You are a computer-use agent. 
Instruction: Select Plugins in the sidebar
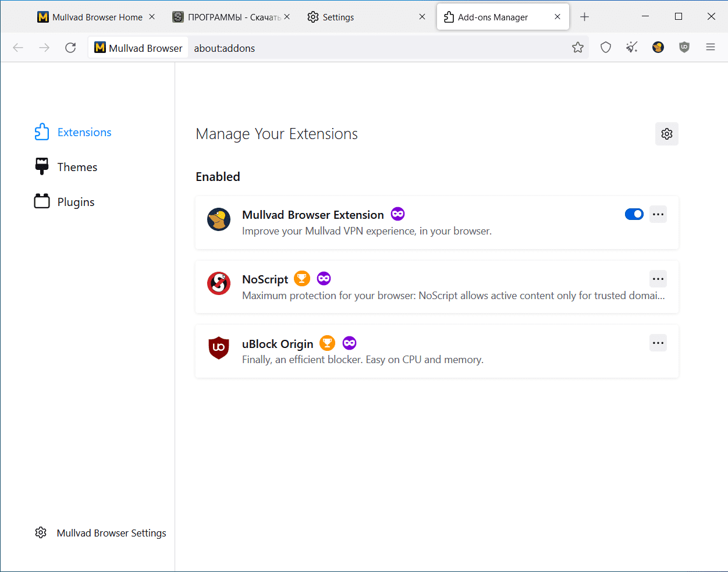(76, 202)
